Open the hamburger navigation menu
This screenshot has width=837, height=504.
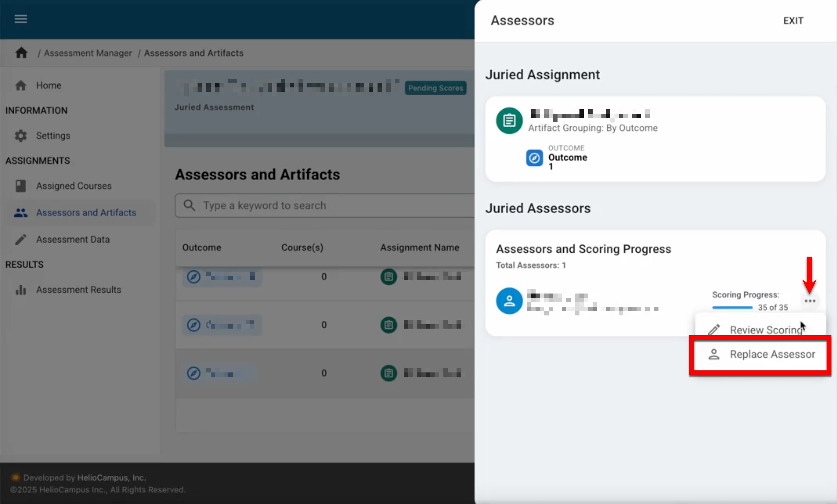[21, 19]
